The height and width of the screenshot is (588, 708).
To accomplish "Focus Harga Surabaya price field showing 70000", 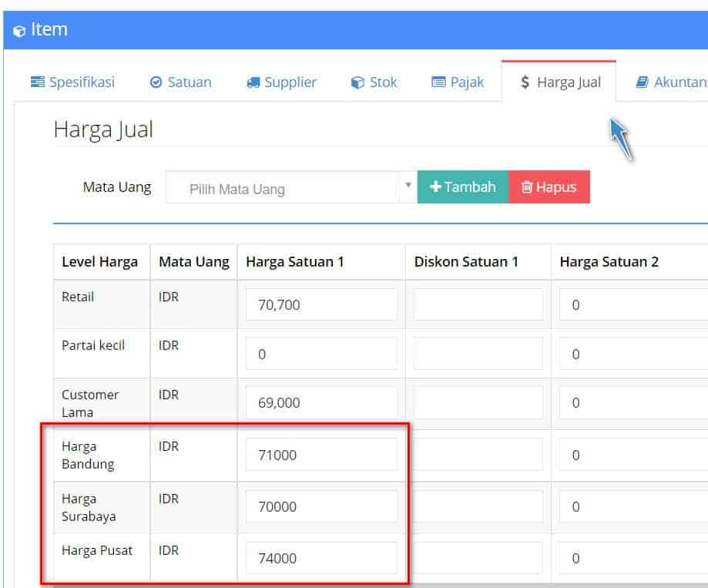I will click(x=321, y=506).
